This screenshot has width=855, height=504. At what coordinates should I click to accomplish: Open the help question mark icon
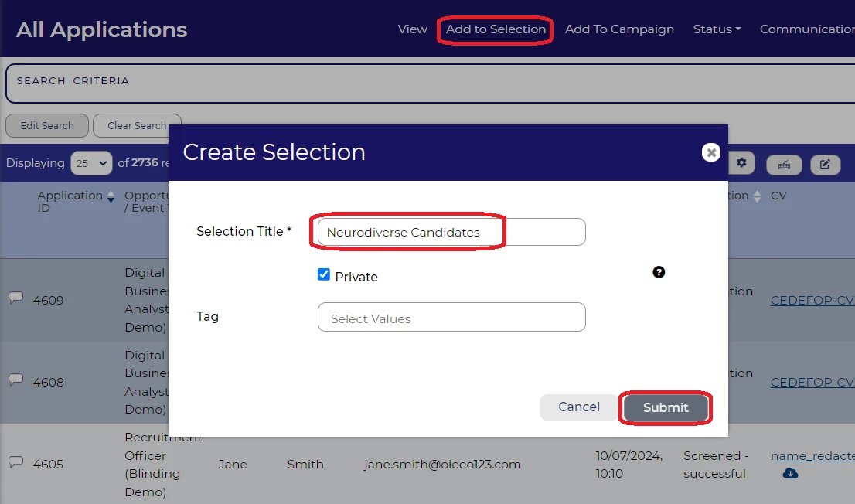[659, 272]
